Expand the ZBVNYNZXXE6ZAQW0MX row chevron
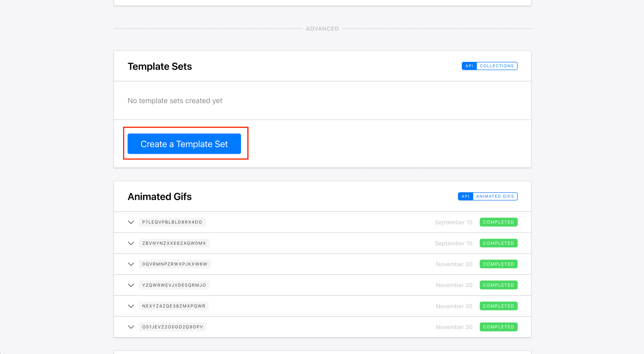The width and height of the screenshot is (644, 354). pos(131,243)
